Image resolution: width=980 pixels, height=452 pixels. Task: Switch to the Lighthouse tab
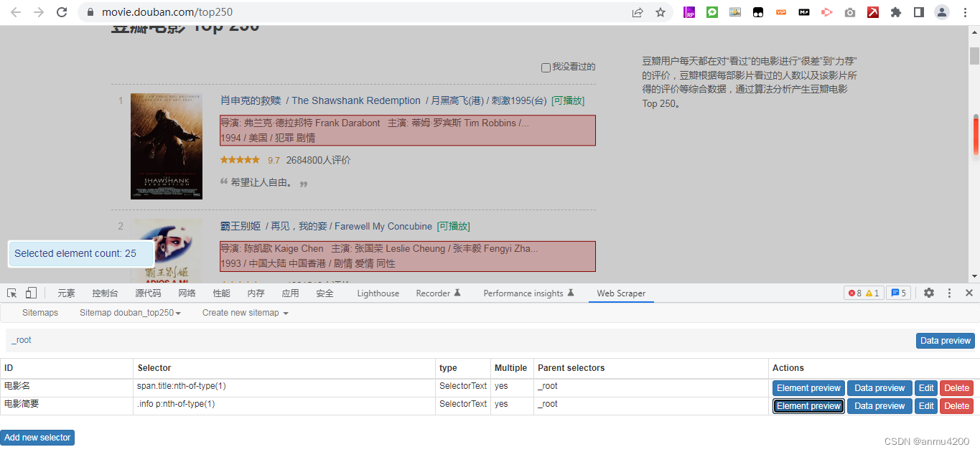click(x=378, y=293)
